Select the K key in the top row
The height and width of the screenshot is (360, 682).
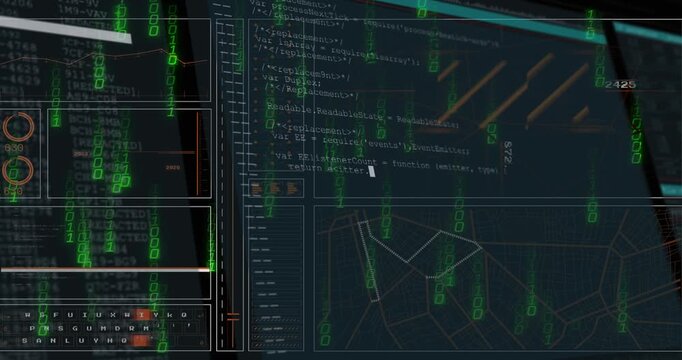[x=170, y=315]
